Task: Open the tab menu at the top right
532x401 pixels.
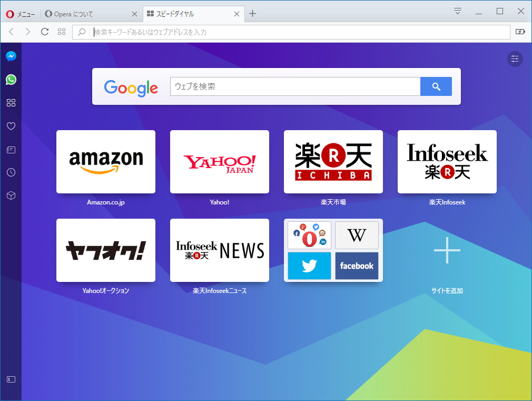Action: click(457, 11)
